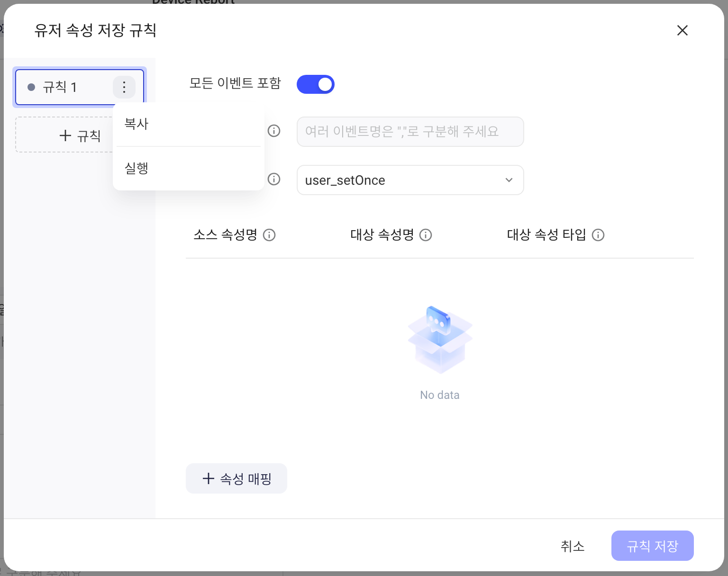The height and width of the screenshot is (576, 728).
Task: Click the info icon beside 대상 속성 타입
Action: pos(598,235)
